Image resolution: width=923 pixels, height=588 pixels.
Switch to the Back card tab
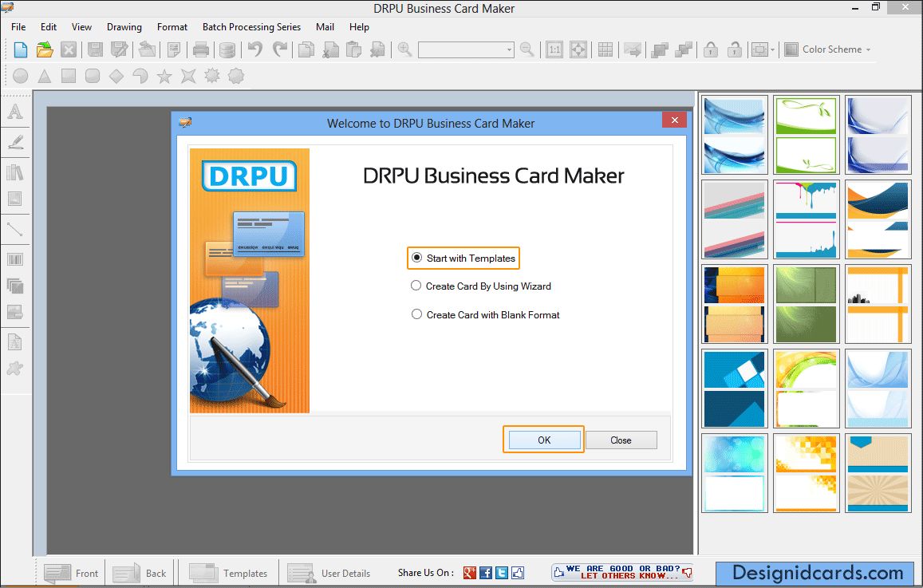(140, 573)
